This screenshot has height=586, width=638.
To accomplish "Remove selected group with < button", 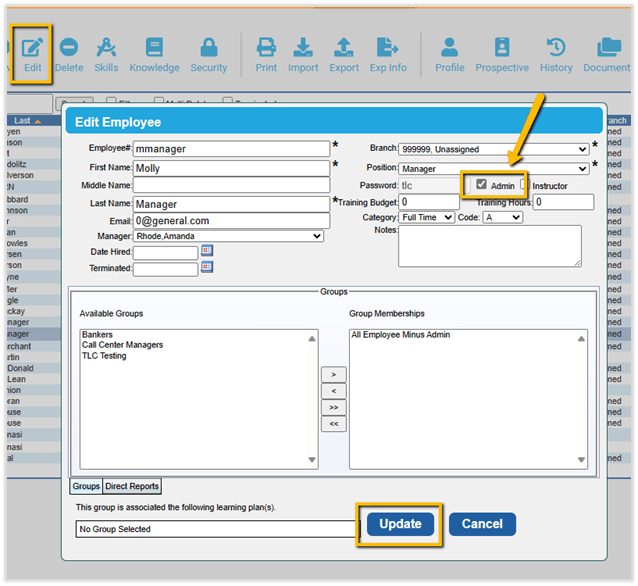I will click(x=334, y=391).
